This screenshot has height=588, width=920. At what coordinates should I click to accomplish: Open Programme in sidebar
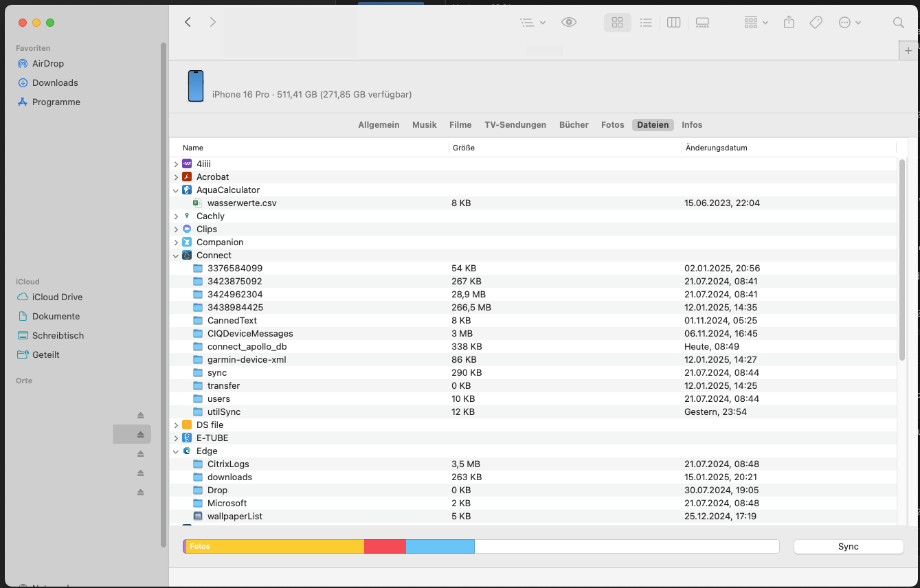tap(56, 102)
